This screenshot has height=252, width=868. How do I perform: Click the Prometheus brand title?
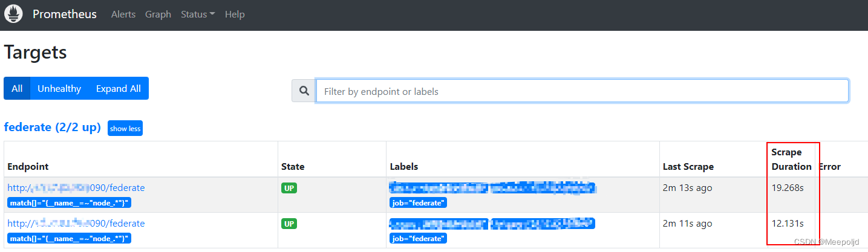coord(65,15)
